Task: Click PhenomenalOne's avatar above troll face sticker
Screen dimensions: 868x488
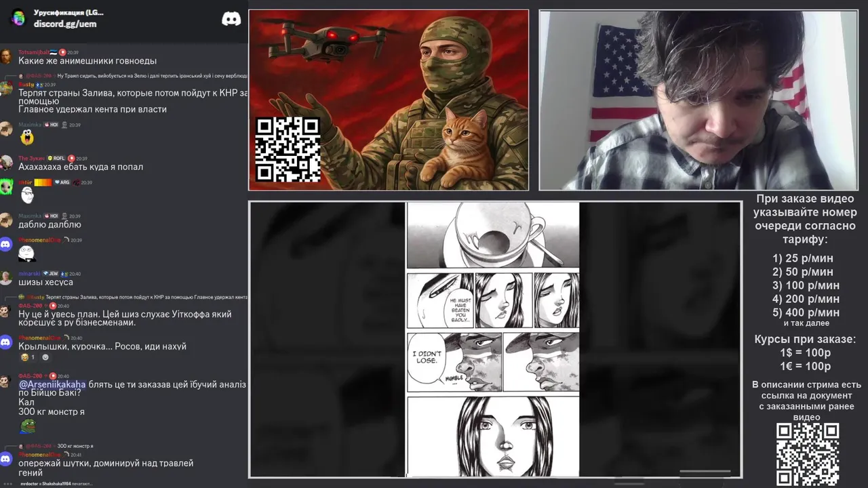Action: pos(6,245)
